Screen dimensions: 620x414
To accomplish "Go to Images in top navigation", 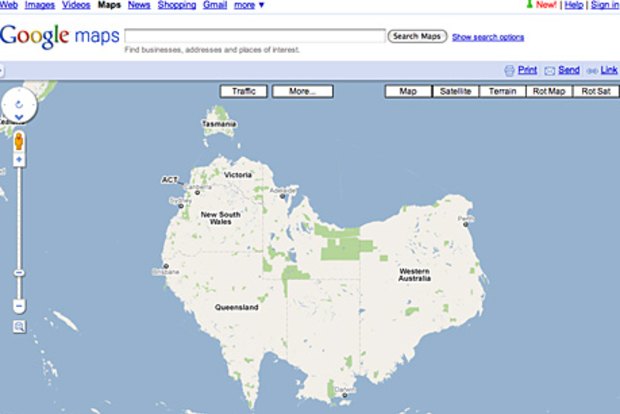I will pyautogui.click(x=40, y=5).
